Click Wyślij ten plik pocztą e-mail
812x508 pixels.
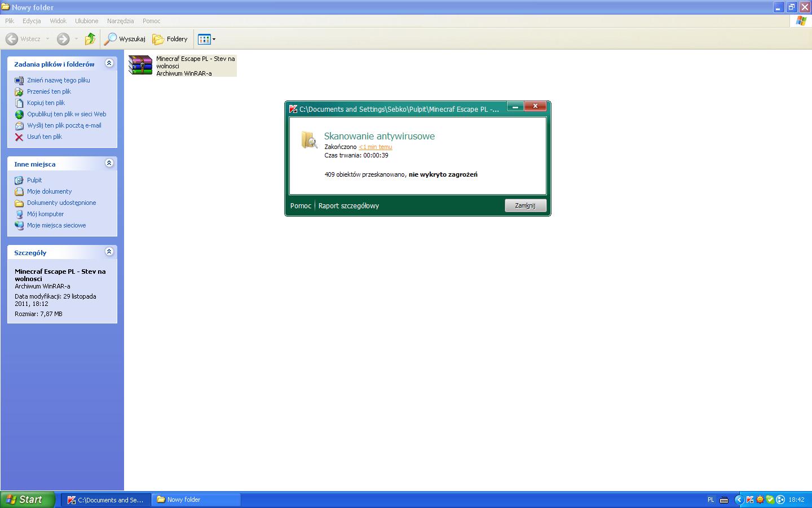64,125
